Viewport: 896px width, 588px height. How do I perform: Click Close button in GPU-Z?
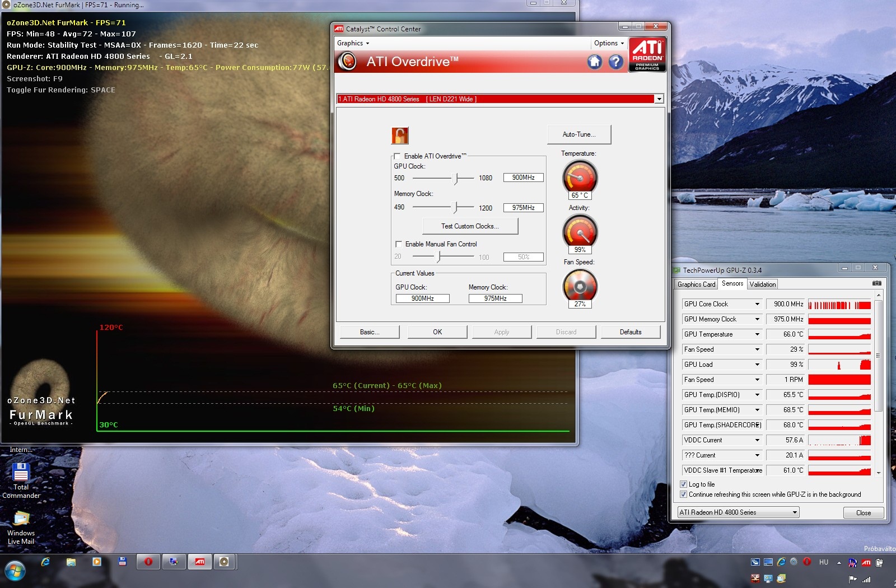tap(864, 513)
